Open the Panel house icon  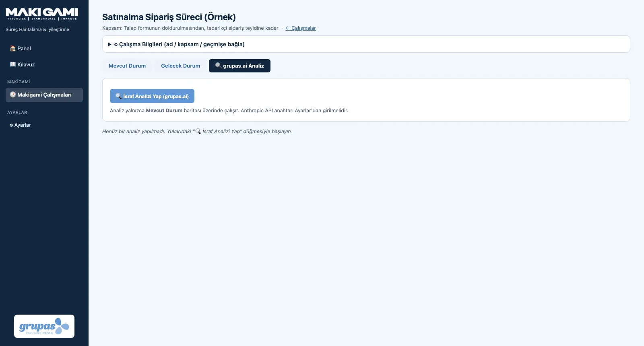tap(12, 48)
